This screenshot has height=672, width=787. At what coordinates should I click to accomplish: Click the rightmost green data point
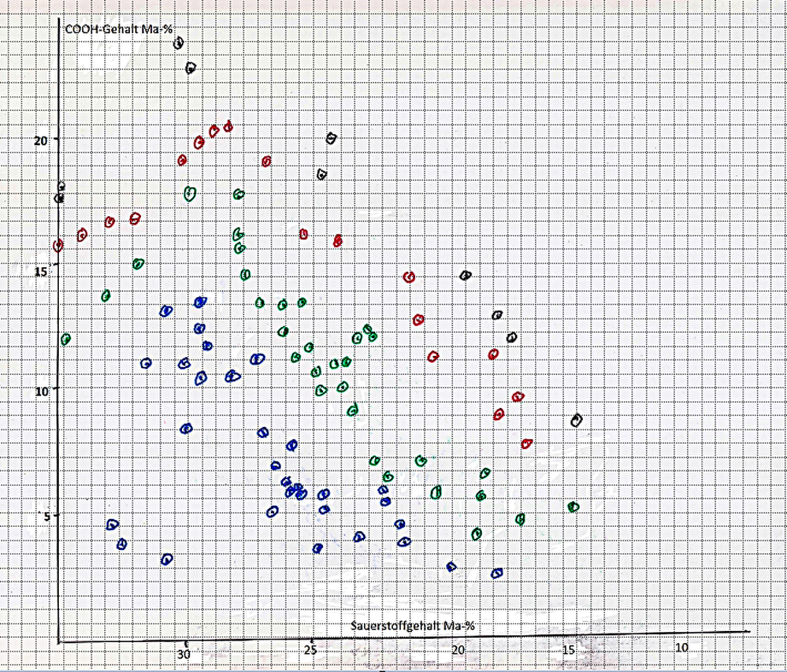click(573, 507)
